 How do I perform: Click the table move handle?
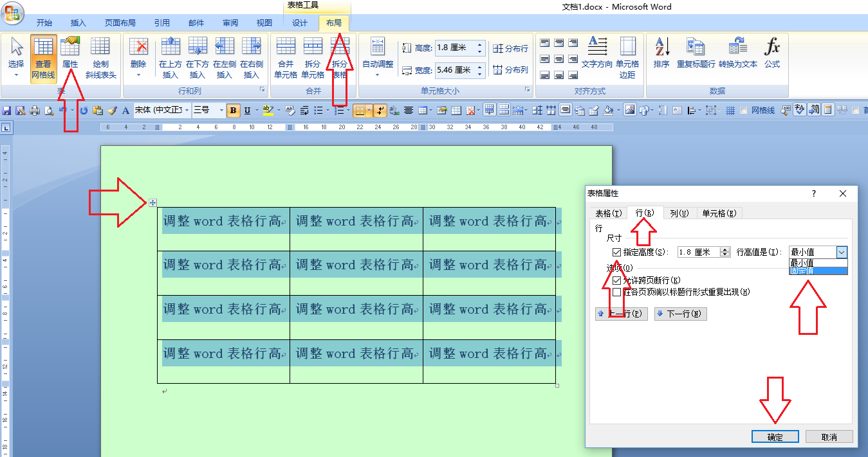click(x=152, y=202)
